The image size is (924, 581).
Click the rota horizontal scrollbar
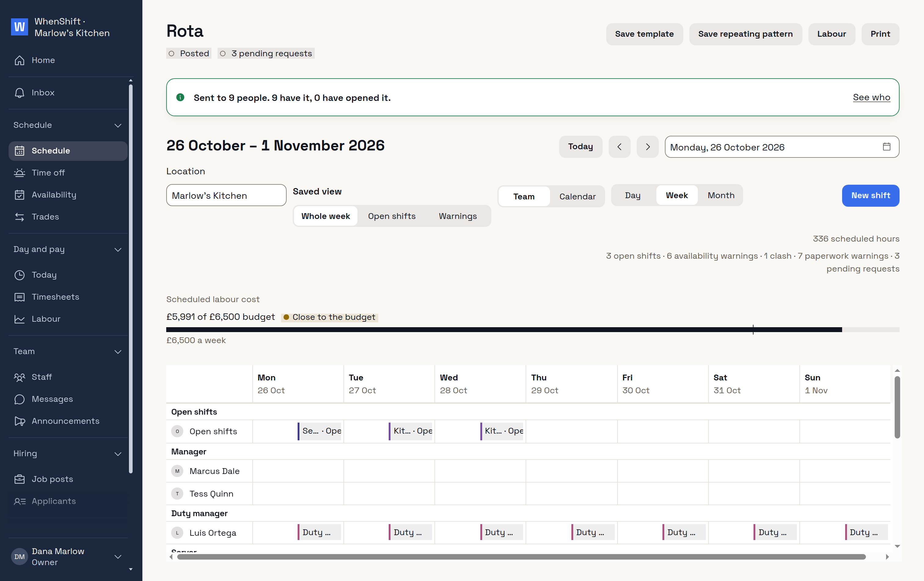[x=521, y=557]
